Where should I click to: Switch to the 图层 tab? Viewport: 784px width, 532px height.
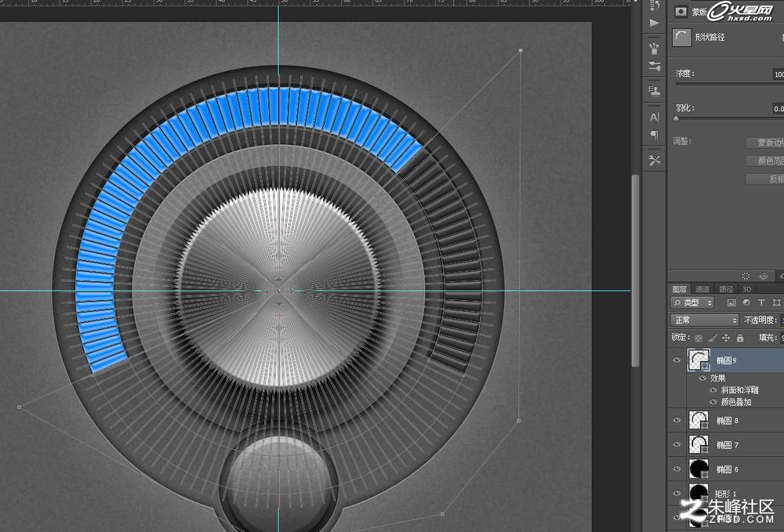[679, 289]
